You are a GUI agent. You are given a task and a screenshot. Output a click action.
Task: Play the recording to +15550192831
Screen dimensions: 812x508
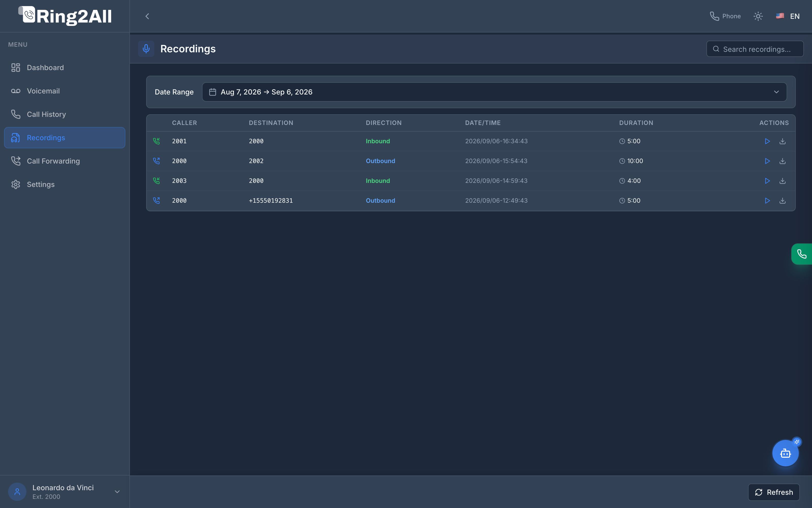pyautogui.click(x=767, y=201)
